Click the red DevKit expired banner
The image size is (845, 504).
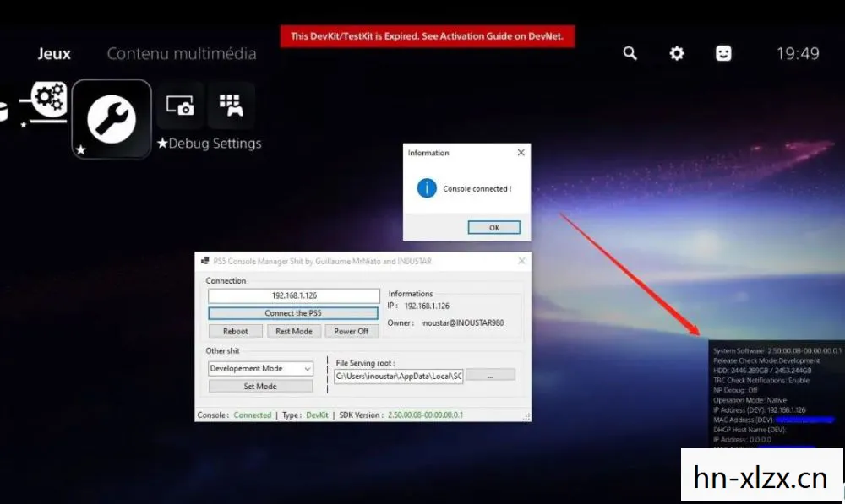[x=428, y=36]
